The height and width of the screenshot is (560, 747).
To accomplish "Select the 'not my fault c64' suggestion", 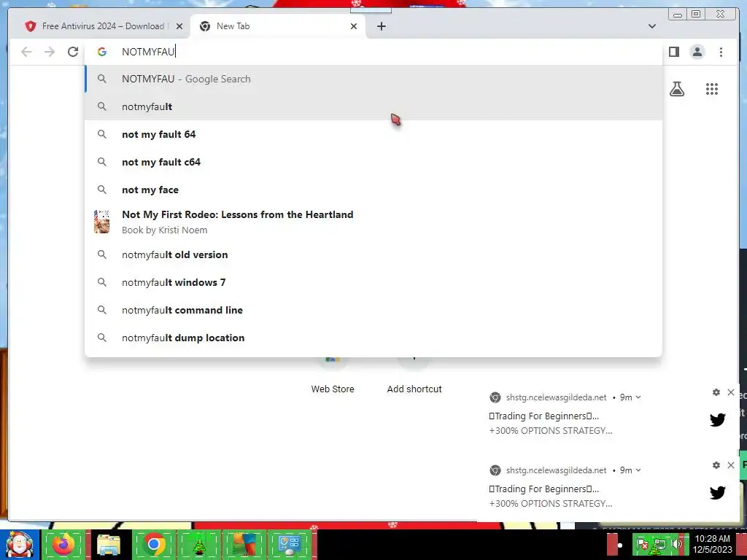I will click(373, 162).
